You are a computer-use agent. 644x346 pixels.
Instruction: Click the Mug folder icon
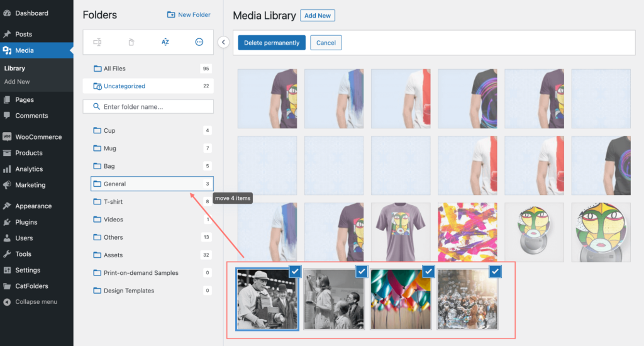click(x=97, y=148)
